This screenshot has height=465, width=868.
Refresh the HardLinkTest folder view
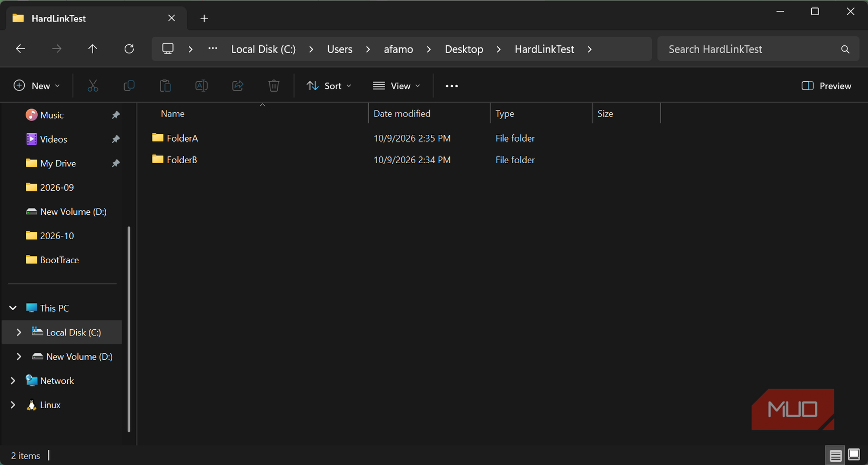click(x=129, y=49)
